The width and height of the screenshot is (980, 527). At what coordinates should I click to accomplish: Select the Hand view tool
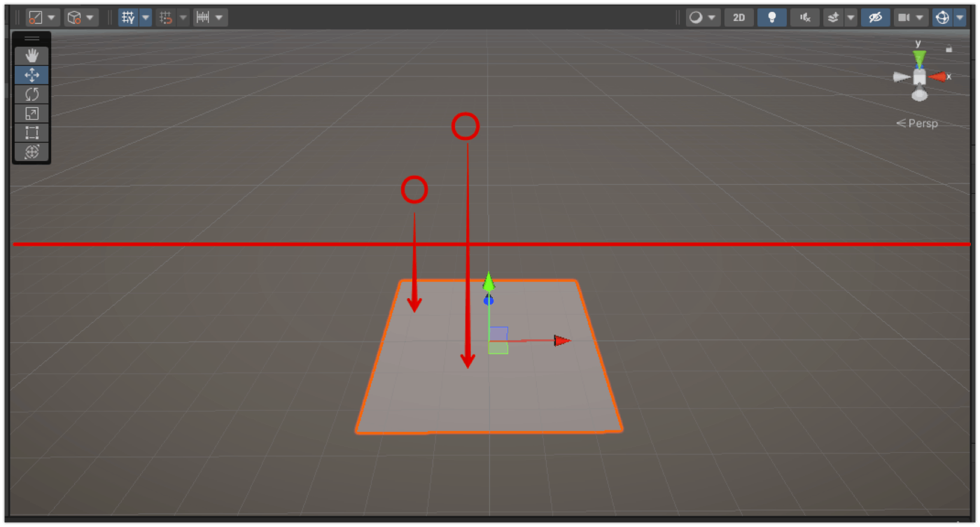click(31, 55)
